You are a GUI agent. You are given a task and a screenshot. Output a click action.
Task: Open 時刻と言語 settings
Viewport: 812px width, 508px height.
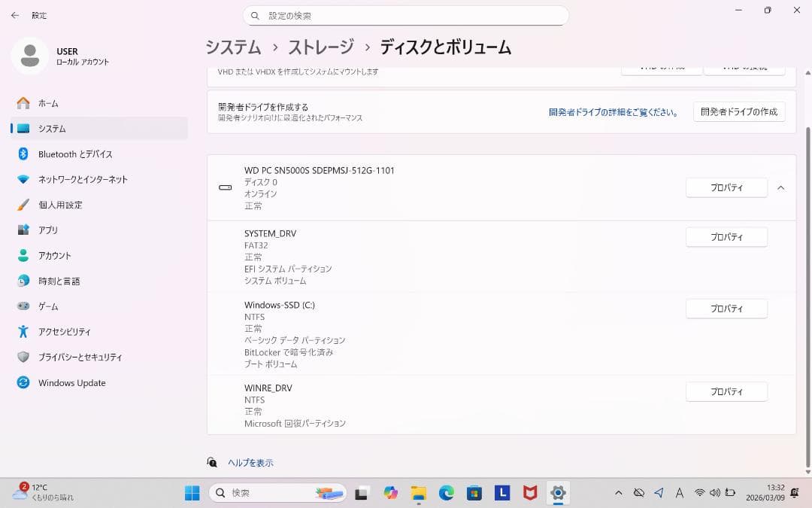(x=99, y=281)
